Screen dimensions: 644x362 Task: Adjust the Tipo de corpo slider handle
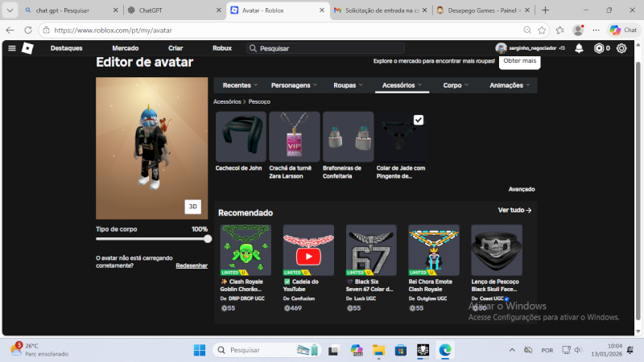(x=208, y=239)
